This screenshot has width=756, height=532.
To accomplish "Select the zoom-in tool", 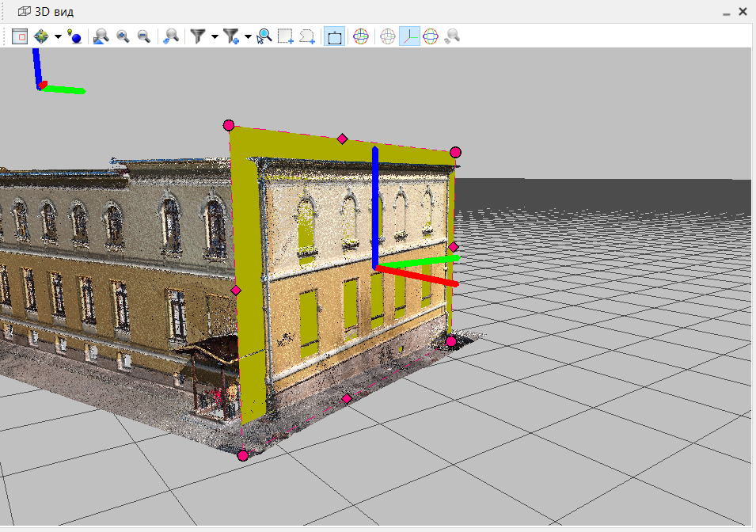I will 122,36.
